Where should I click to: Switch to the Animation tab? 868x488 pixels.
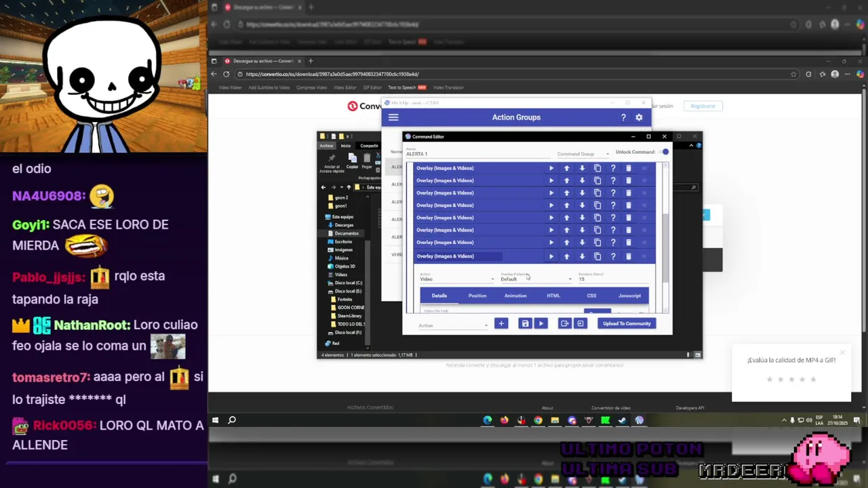coord(515,296)
